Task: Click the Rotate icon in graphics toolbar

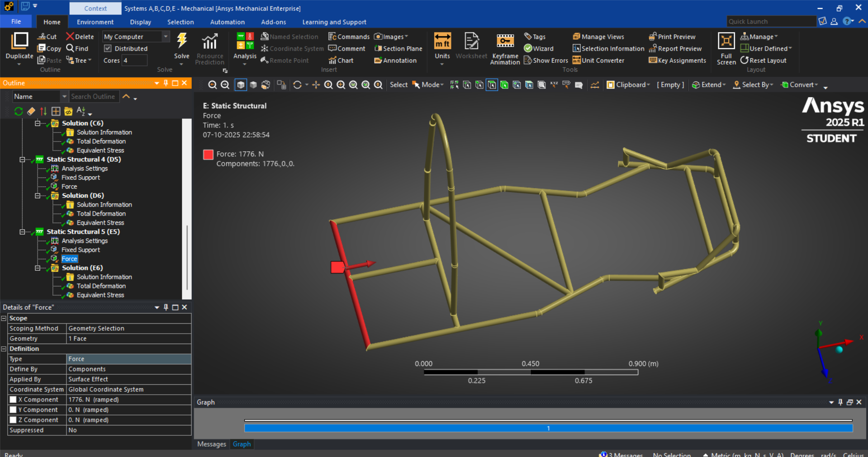Action: pyautogui.click(x=297, y=85)
